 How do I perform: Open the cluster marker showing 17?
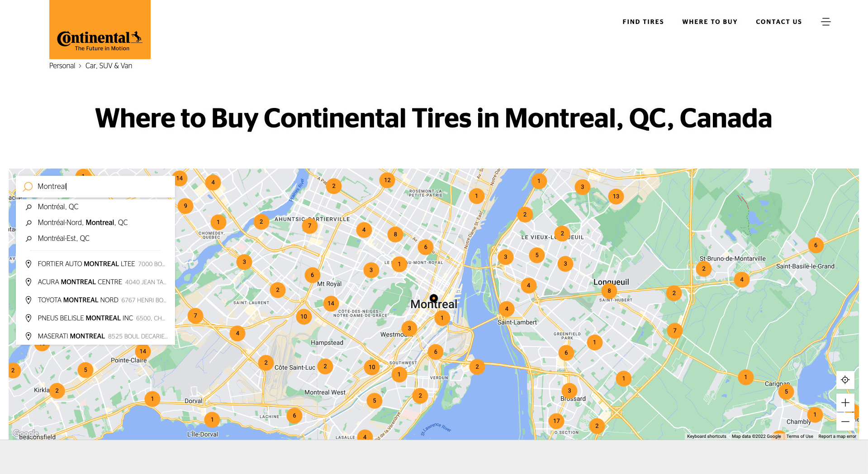pos(556,421)
